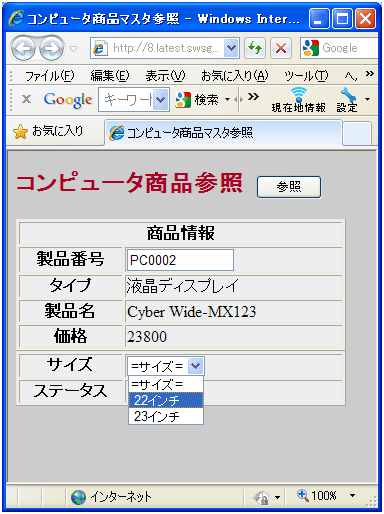Expand hidden Google toolbar buttons chevron
Screen dimensions: 384x514
pos(253,97)
